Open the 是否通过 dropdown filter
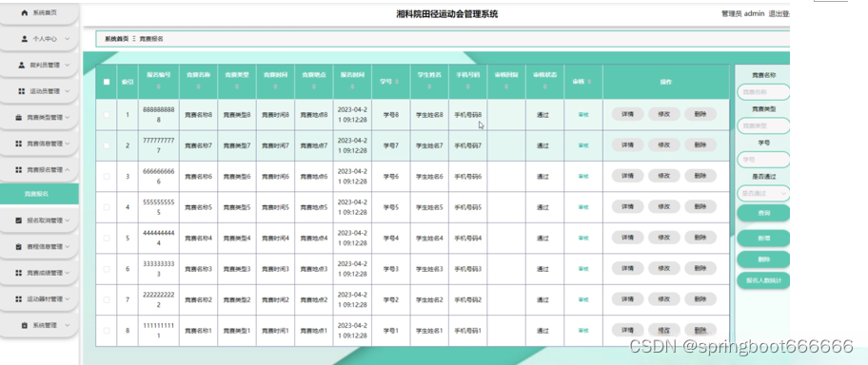 coord(763,194)
